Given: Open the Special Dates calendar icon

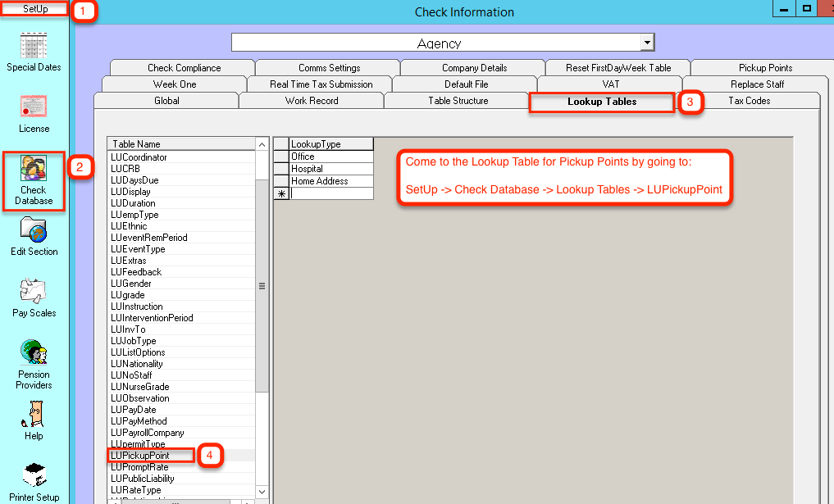Looking at the screenshot, I should (x=34, y=46).
